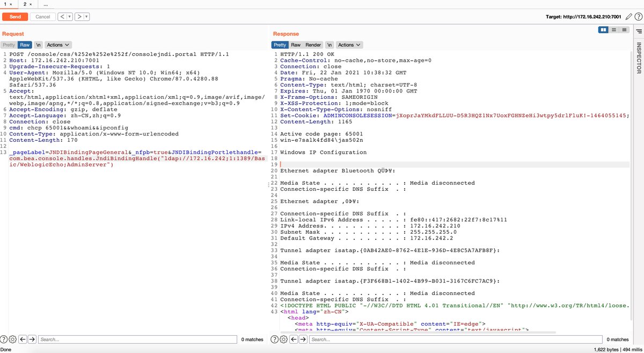Click the Accept-Encoding: gzip, deflate line

[x=63, y=110]
